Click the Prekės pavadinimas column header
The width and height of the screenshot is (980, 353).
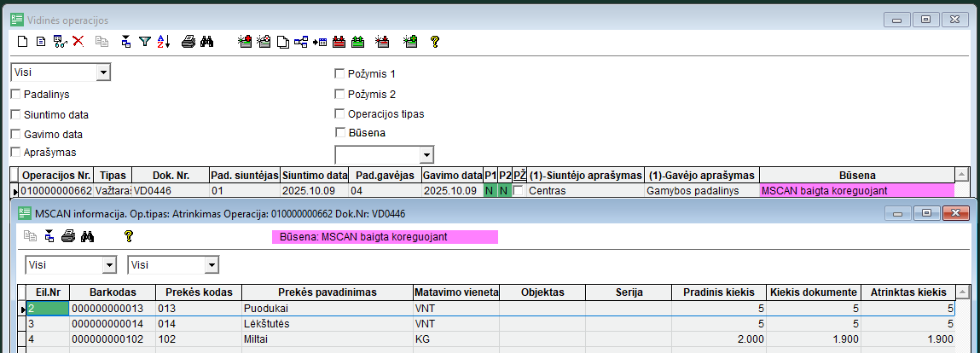click(327, 292)
